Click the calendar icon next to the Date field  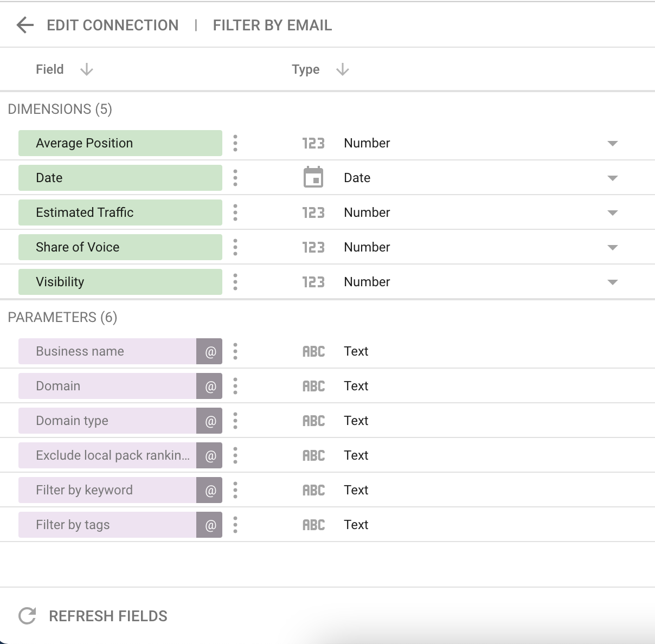[x=313, y=177]
